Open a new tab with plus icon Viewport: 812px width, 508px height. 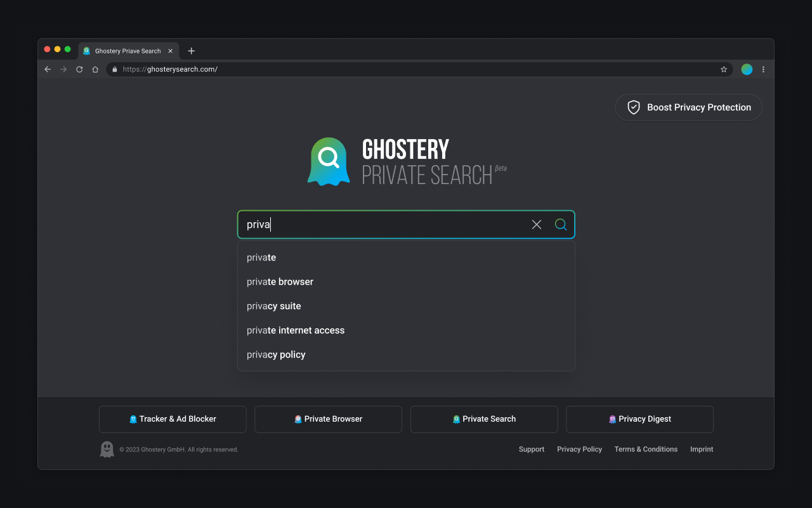click(x=192, y=51)
